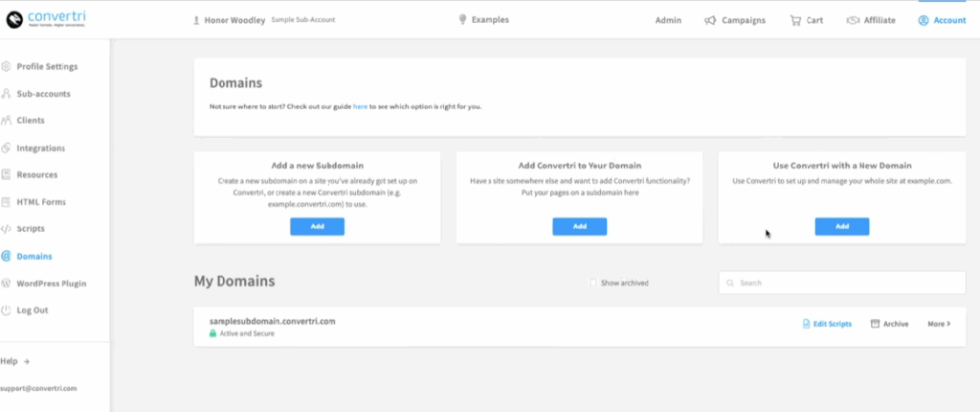This screenshot has height=412, width=980.
Task: Click the HTML Forms icon
Action: 7,202
